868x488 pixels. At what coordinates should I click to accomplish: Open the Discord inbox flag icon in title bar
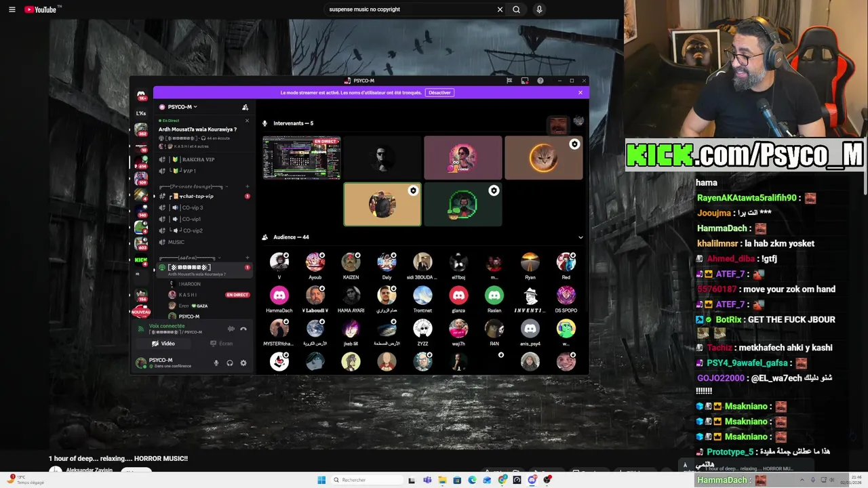click(509, 81)
